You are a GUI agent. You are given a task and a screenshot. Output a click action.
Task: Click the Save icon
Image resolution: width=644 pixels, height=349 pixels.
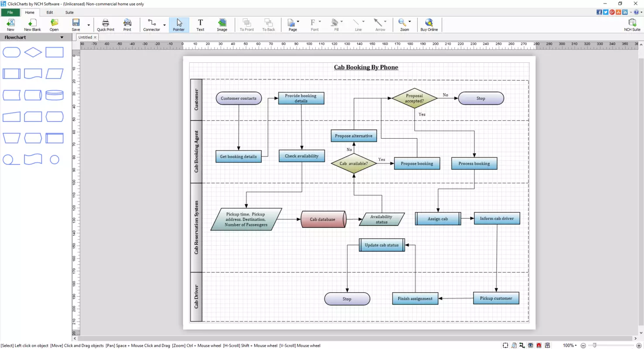(76, 25)
